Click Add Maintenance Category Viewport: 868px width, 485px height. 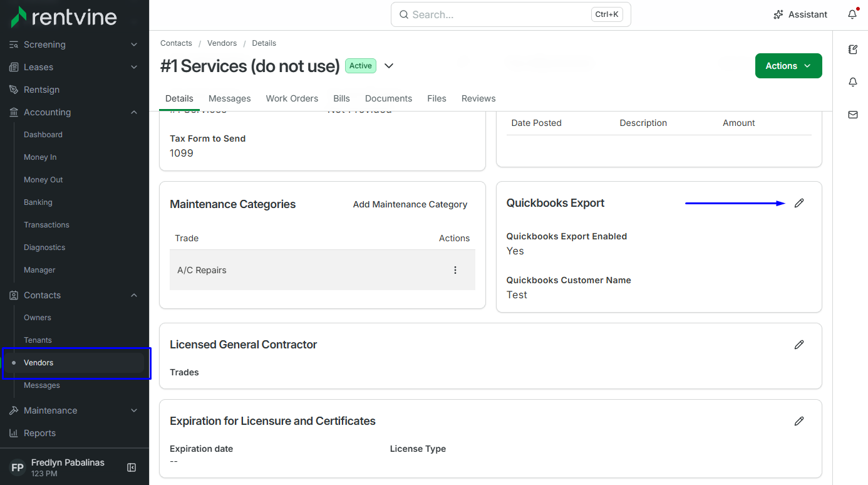click(410, 204)
